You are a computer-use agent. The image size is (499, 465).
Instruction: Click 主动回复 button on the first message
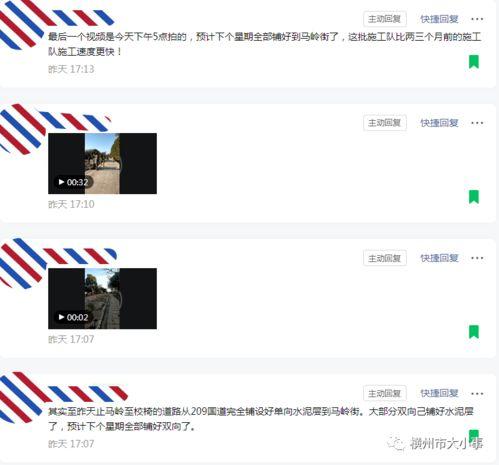385,19
